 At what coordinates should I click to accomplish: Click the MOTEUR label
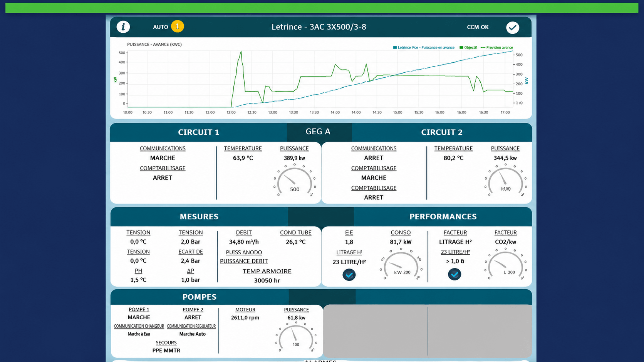click(245, 310)
